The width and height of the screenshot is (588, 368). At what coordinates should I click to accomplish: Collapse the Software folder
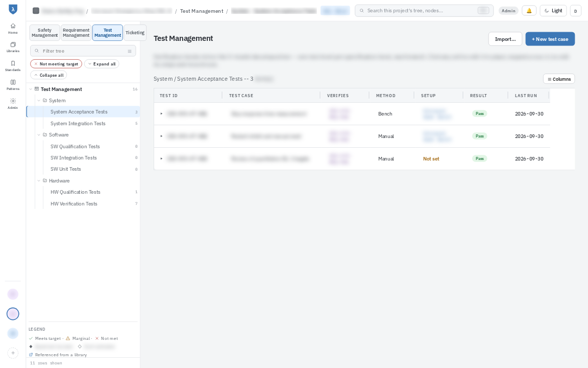click(39, 135)
